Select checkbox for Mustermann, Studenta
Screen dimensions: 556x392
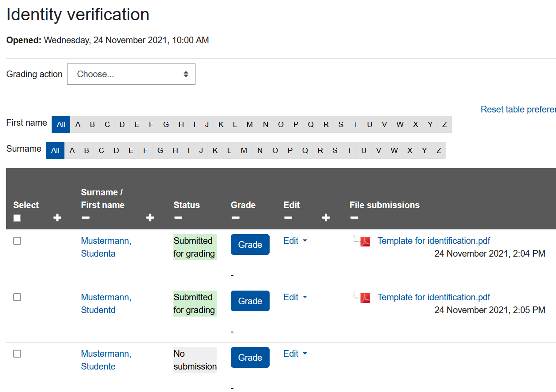17,241
